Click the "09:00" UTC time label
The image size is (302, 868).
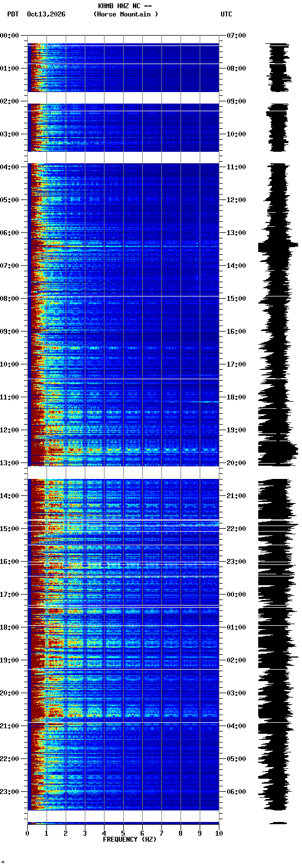click(236, 101)
